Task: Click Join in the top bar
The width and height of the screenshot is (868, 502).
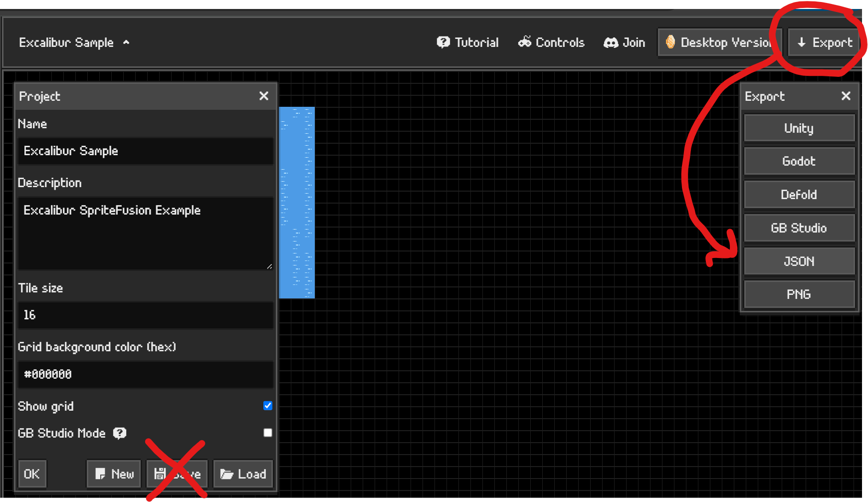Action: [633, 42]
